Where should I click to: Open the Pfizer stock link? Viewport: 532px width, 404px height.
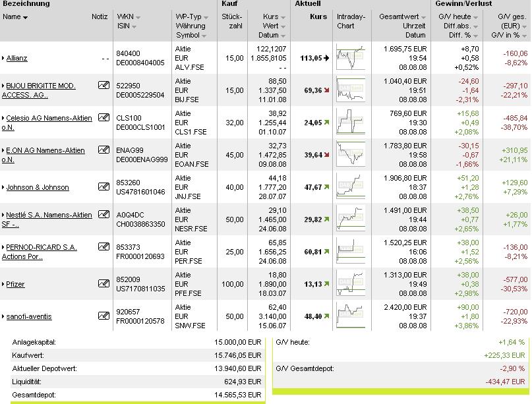coord(15,284)
